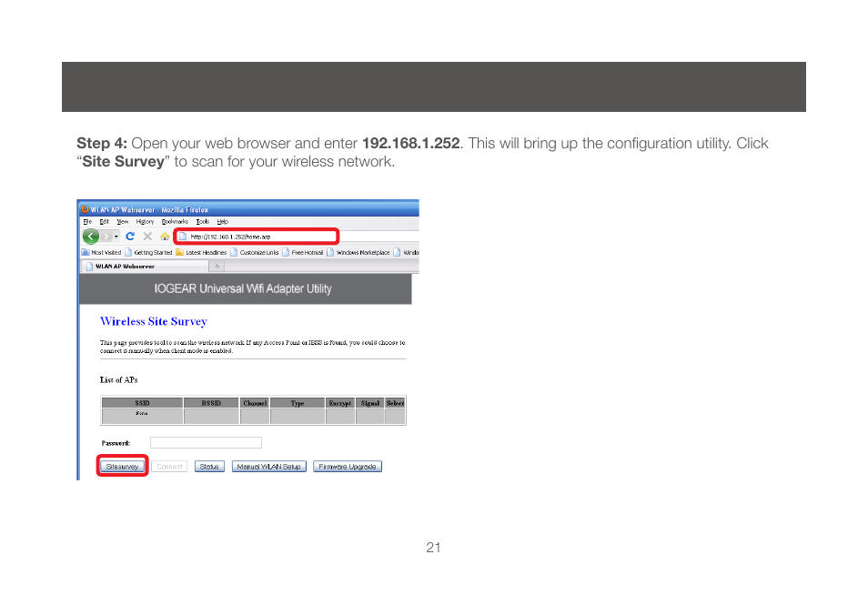868x605 pixels.
Task: Click the Stop loading X icon
Action: tap(147, 237)
